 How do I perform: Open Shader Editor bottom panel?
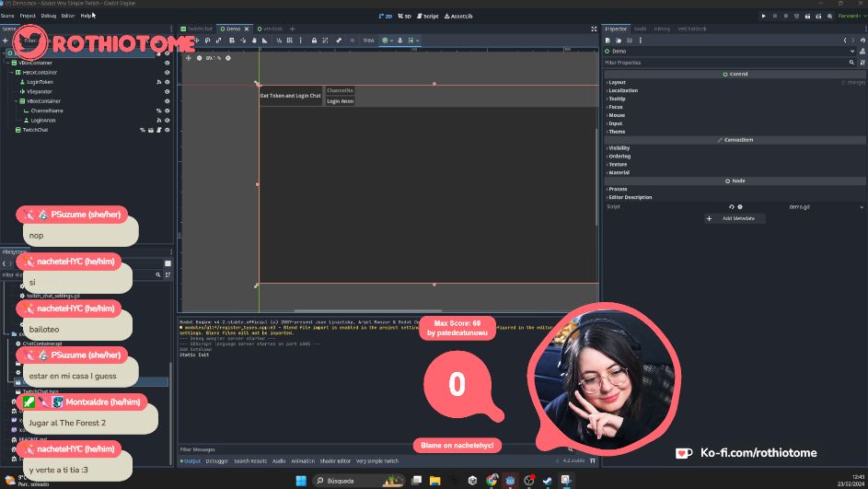335,461
